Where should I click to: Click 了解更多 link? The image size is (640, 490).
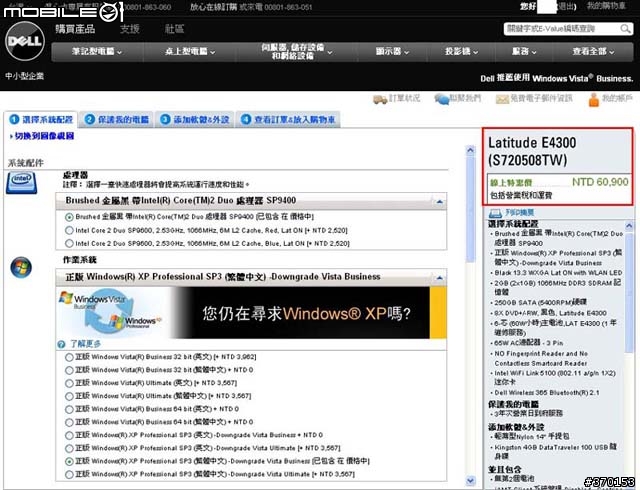[84, 344]
